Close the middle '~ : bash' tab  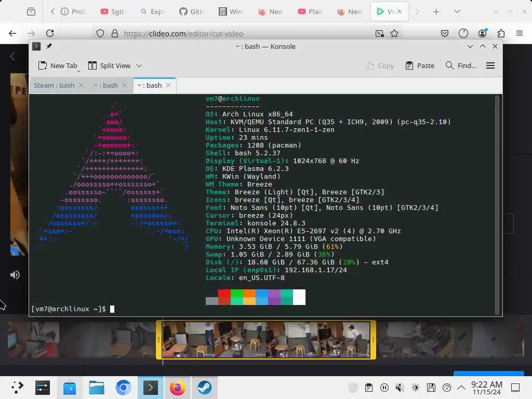pyautogui.click(x=125, y=86)
